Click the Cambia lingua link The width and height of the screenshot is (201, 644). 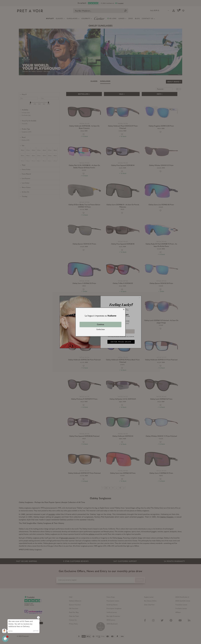101,329
